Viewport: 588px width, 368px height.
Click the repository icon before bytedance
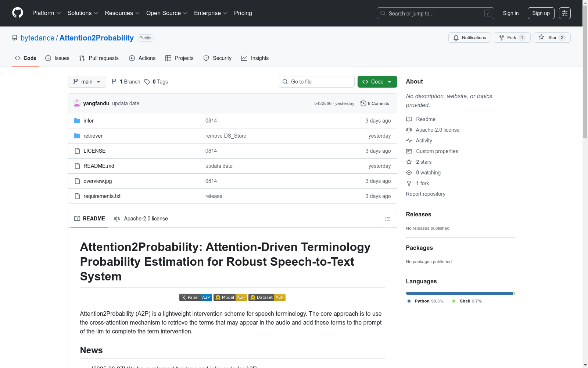pos(15,38)
